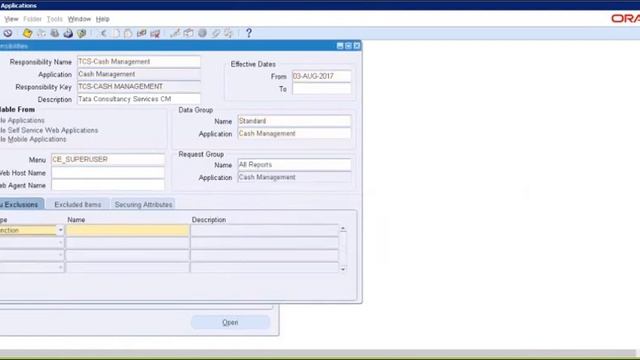Minimize the Responsibilities window
Viewport: 640px width, 360px height.
(340, 46)
